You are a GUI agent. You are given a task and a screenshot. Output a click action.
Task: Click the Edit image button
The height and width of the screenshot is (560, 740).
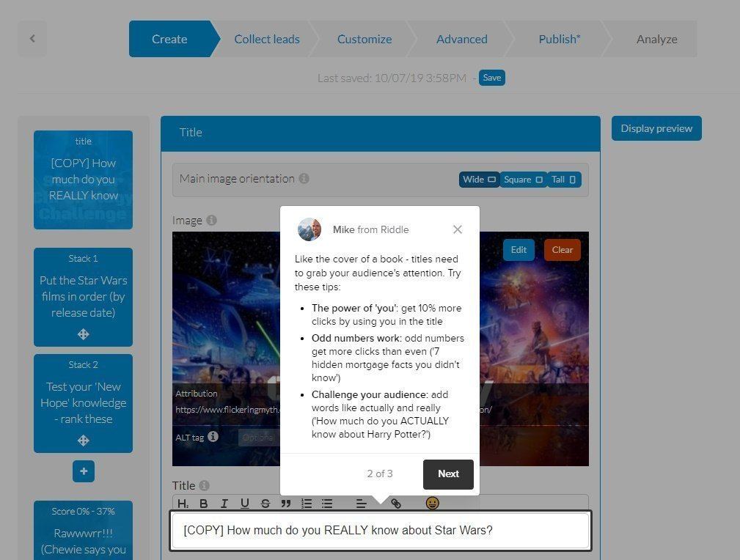[519, 249]
